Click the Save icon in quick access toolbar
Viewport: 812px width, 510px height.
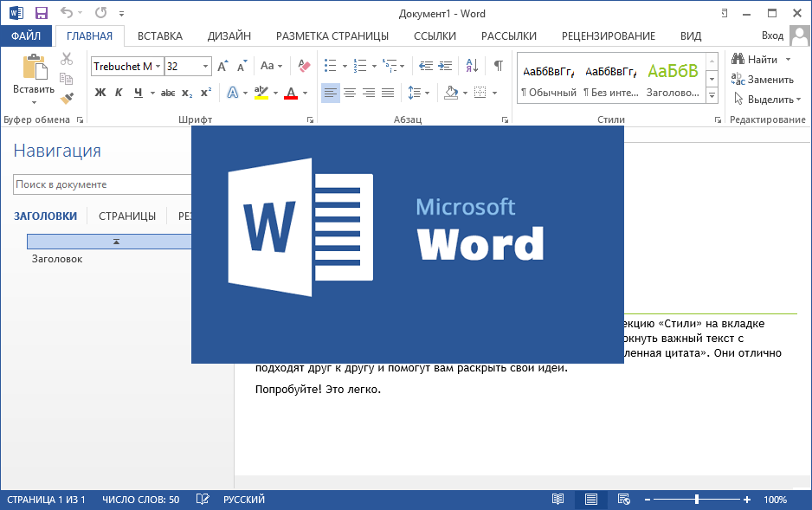point(41,13)
